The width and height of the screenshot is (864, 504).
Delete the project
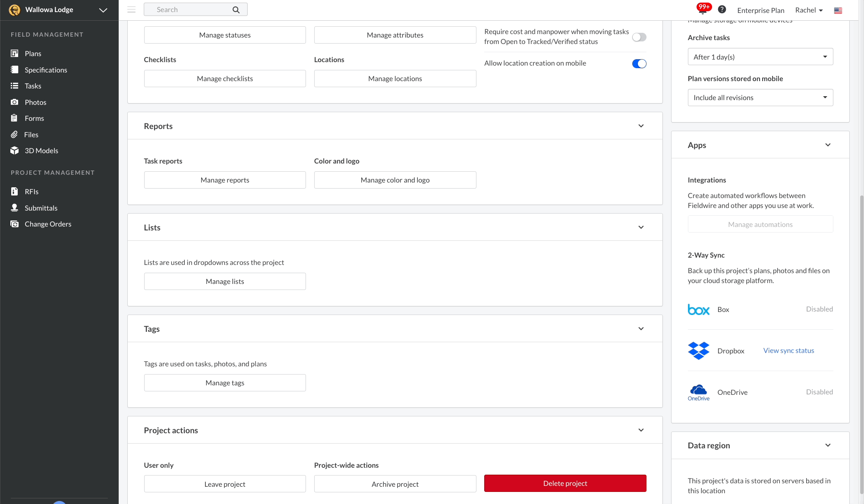pyautogui.click(x=565, y=483)
